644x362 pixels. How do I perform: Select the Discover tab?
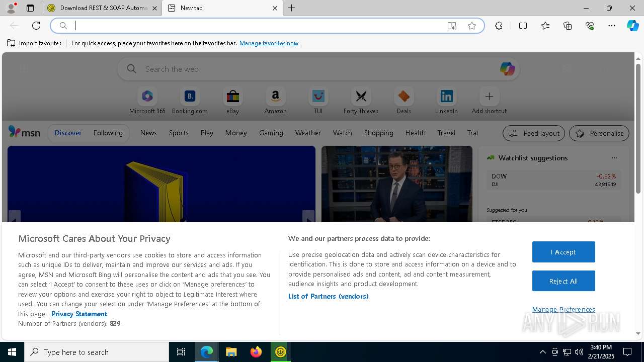coord(68,133)
